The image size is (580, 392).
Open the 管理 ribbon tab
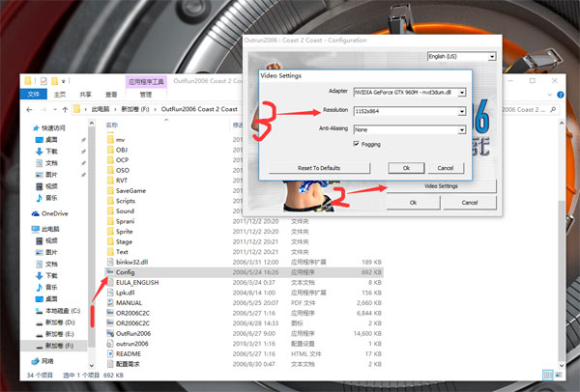(x=146, y=95)
